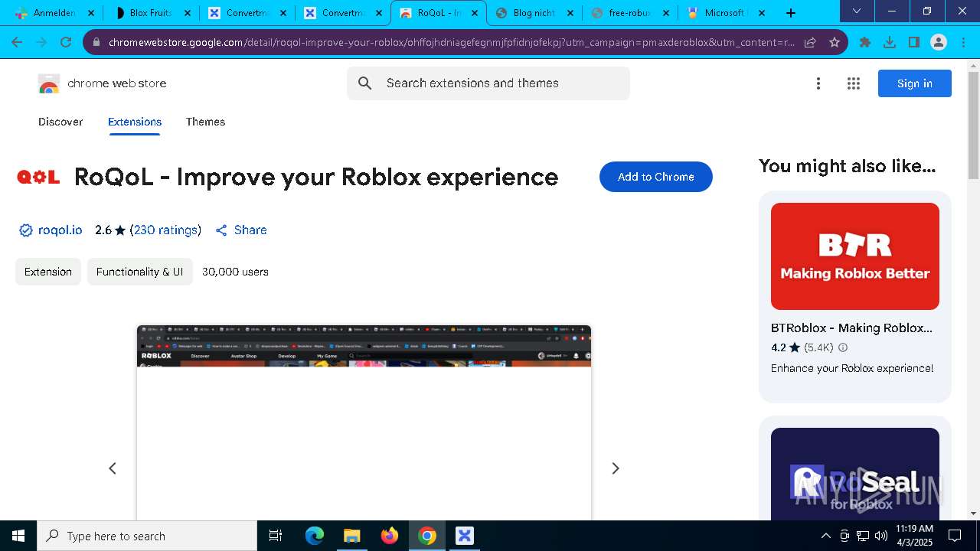Open the Discover section

point(60,122)
